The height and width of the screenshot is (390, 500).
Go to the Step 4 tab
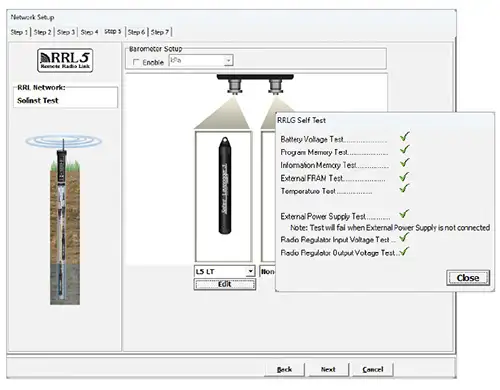[89, 32]
